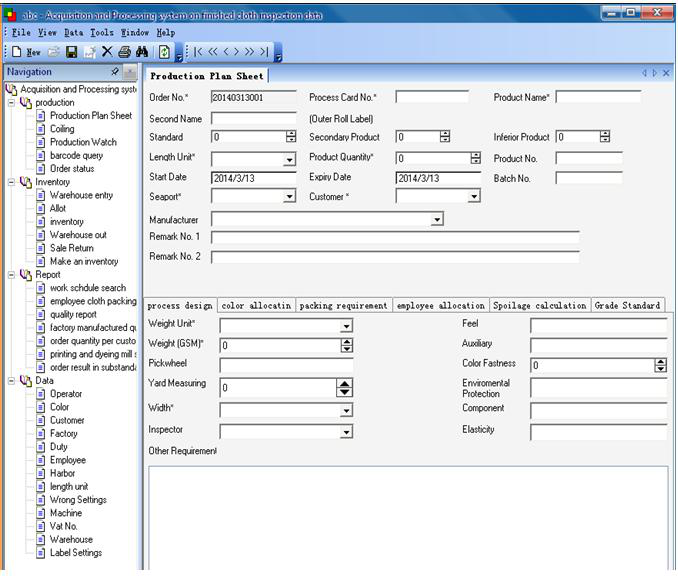Jump back with the double-left arrow icon
The height and width of the screenshot is (576, 678).
(213, 51)
